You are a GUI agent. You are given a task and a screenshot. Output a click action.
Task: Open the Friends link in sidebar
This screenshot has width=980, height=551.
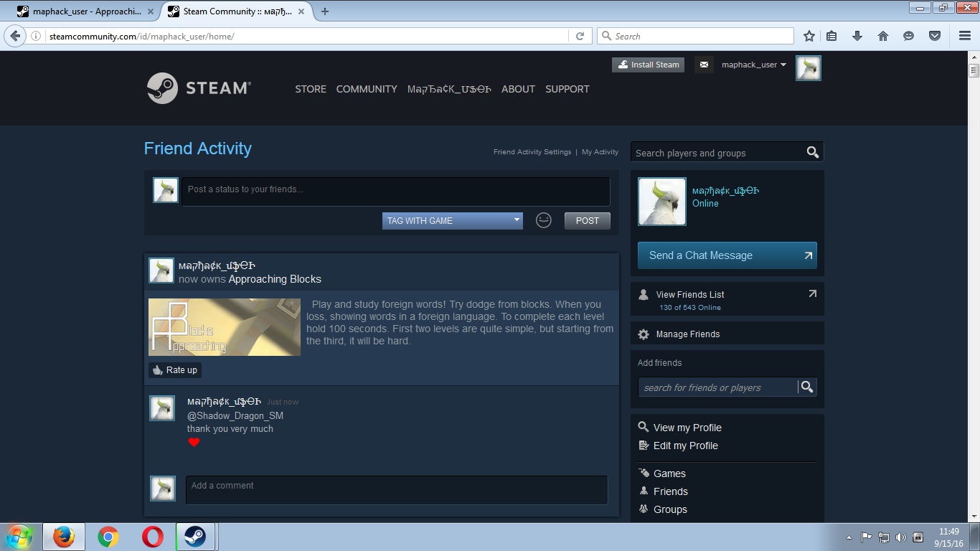[671, 491]
